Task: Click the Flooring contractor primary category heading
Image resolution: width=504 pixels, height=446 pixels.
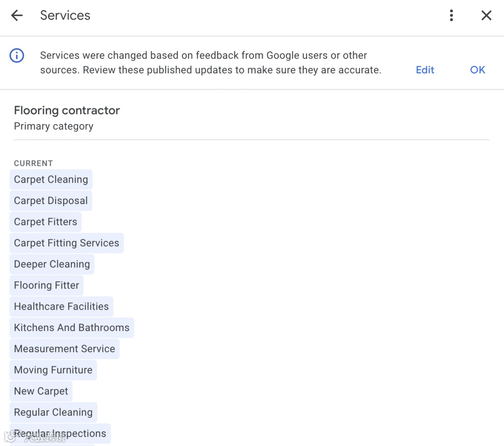Action: (67, 111)
